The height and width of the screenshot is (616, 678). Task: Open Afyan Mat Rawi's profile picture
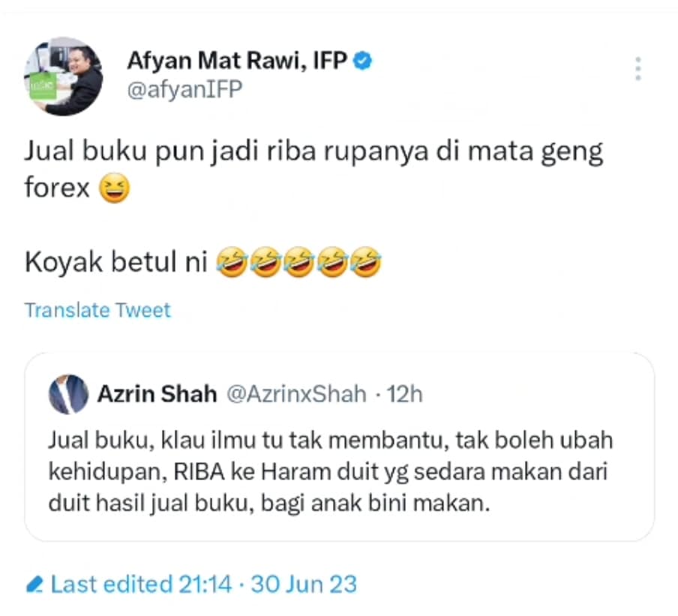tap(63, 76)
